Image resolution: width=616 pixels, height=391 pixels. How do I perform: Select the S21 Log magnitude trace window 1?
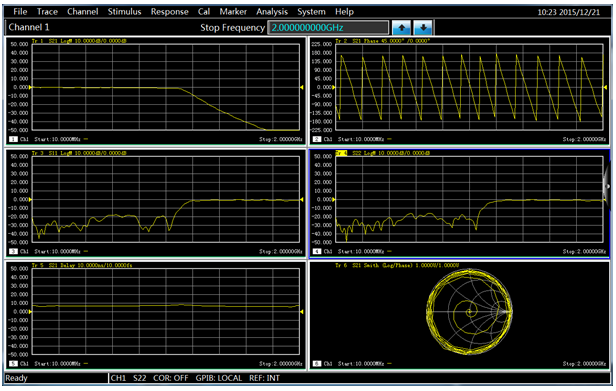156,91
